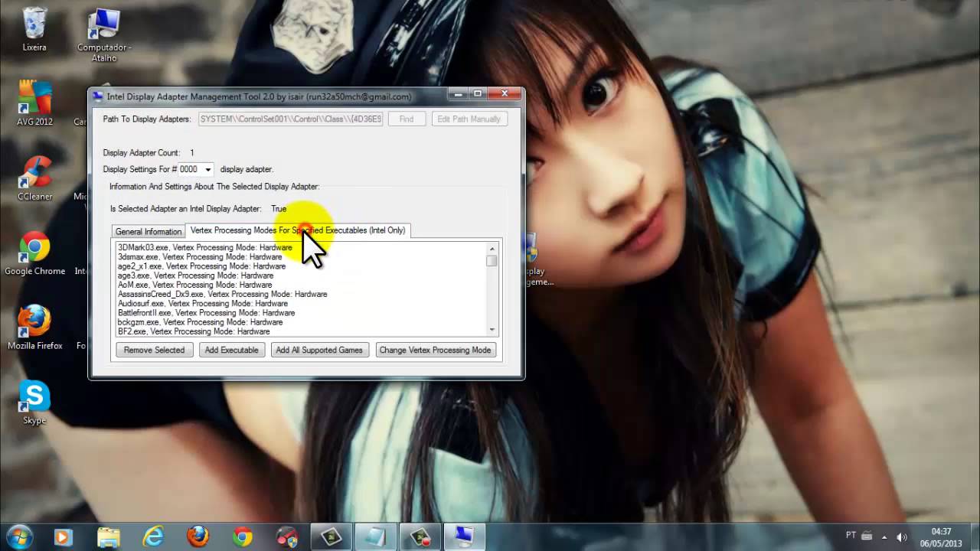Show hidden system tray icons arrow
Image resolution: width=980 pixels, height=551 pixels.
[884, 536]
